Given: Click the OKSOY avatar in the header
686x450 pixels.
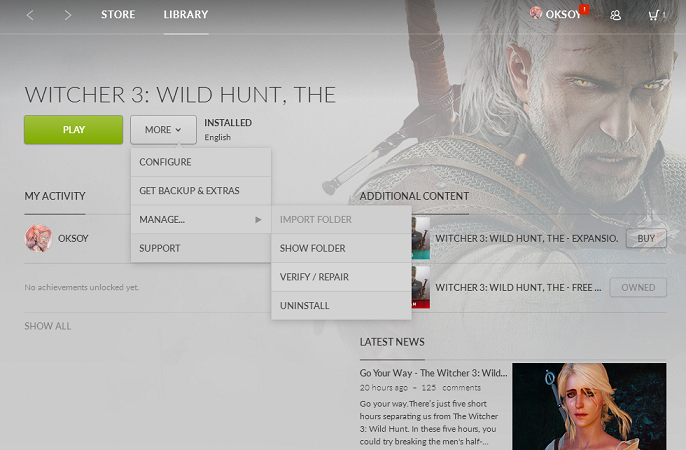Looking at the screenshot, I should [536, 13].
